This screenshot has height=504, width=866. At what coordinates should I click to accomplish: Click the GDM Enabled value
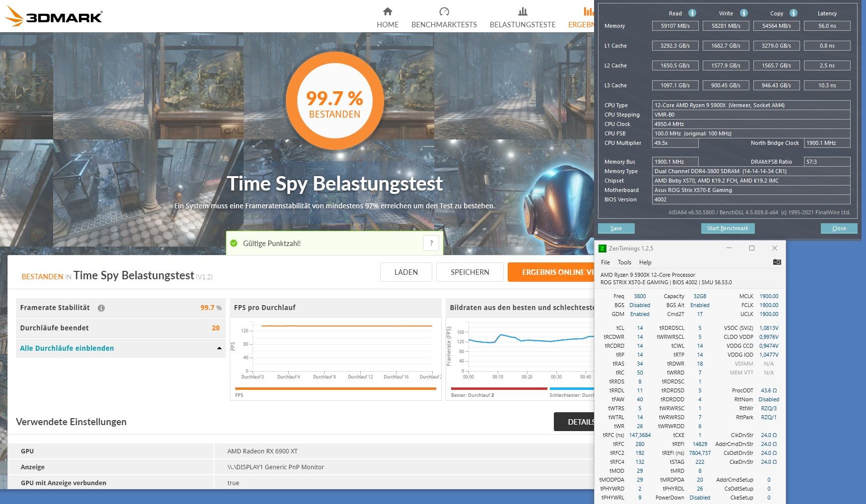coord(640,314)
